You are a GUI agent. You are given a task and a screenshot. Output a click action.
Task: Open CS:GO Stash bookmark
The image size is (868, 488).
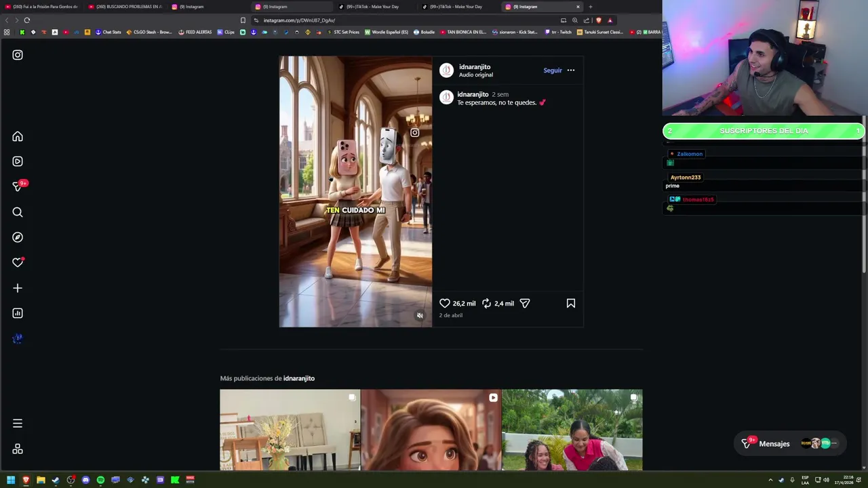pos(149,32)
